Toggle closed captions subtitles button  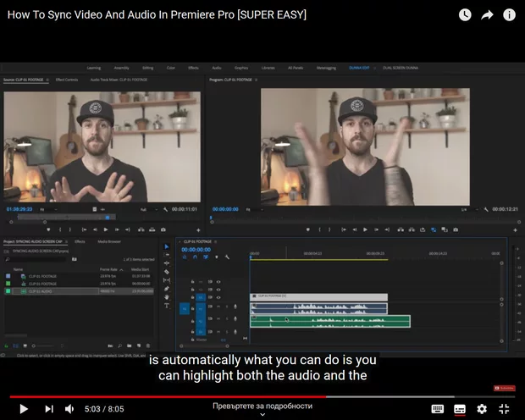(x=459, y=409)
